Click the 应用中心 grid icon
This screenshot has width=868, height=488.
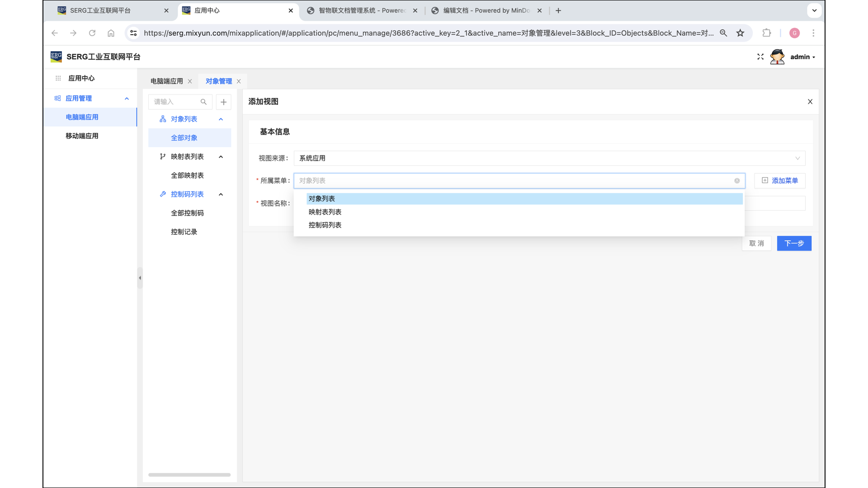[58, 78]
